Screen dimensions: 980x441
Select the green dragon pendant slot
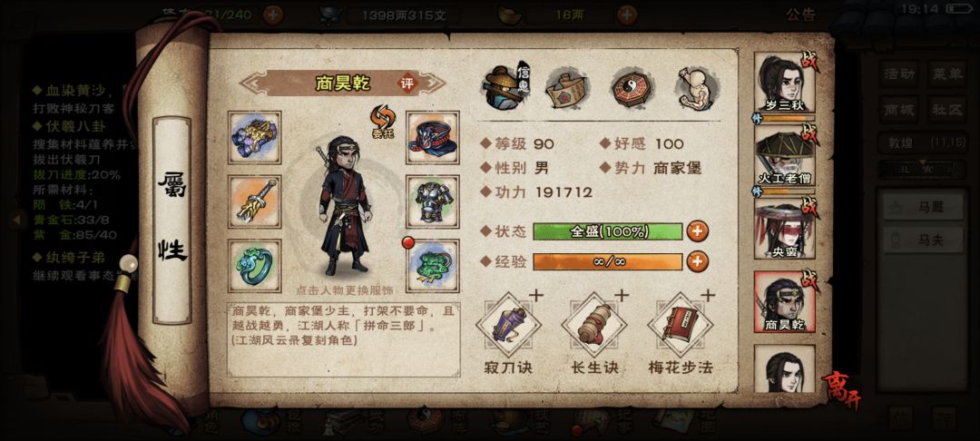(x=433, y=266)
